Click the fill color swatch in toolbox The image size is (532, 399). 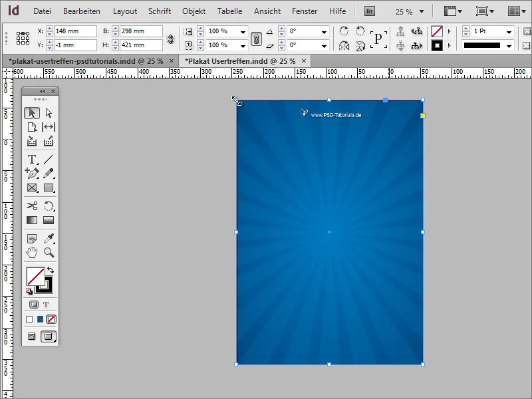tap(35, 276)
